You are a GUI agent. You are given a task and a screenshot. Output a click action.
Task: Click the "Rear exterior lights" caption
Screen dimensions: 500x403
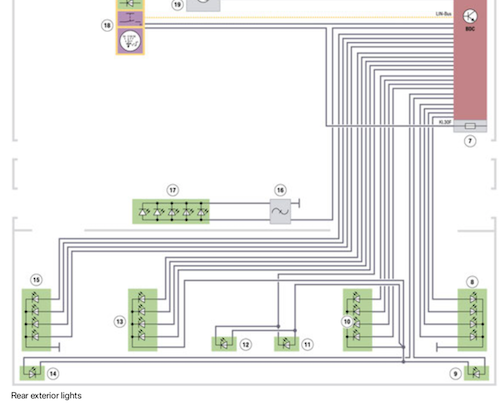[46, 396]
